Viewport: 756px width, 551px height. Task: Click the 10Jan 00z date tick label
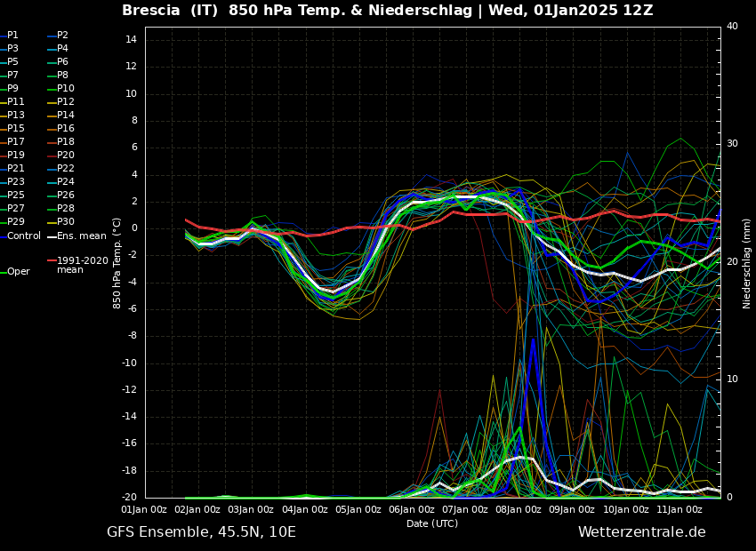pos(626,509)
